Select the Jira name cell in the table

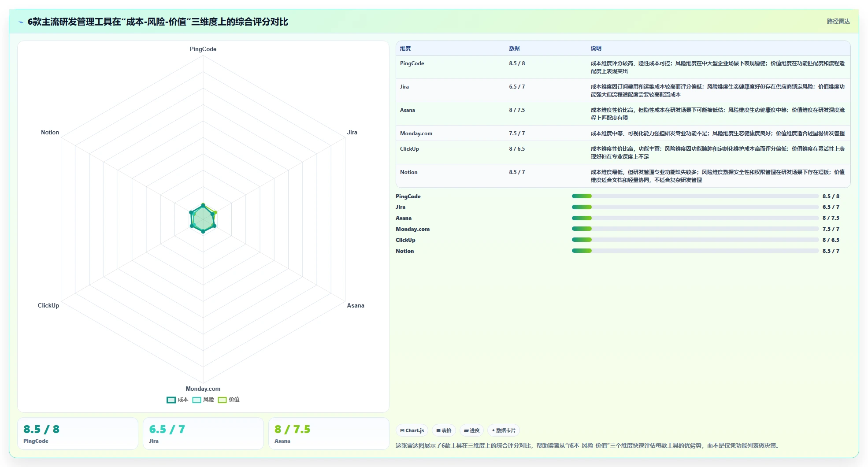[404, 87]
